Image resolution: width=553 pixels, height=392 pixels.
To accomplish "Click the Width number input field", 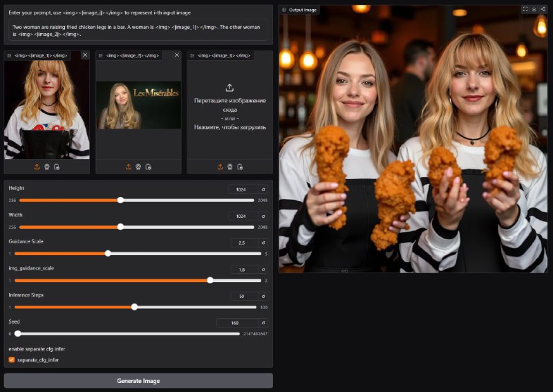I will [x=243, y=216].
